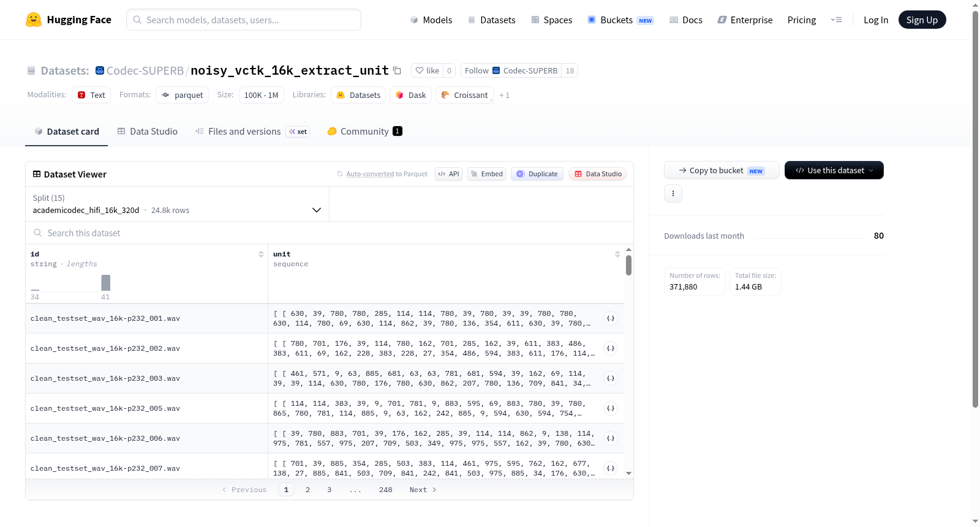Click the search models input field

click(x=244, y=20)
